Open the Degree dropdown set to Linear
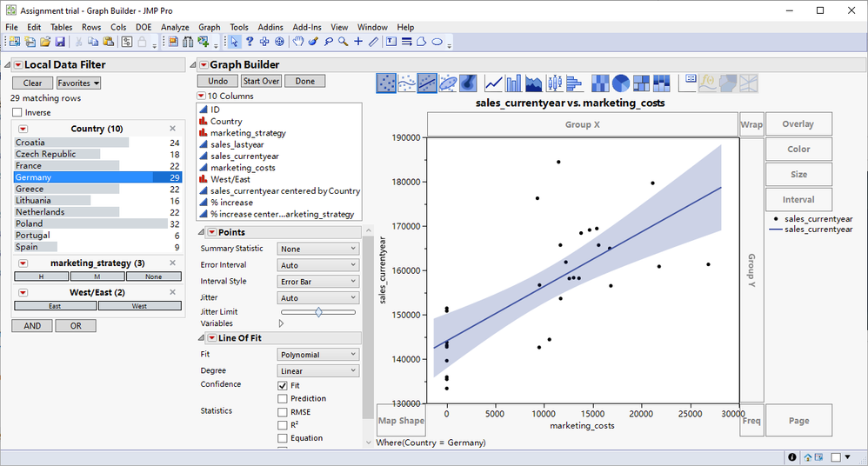The image size is (868, 466). tap(317, 371)
